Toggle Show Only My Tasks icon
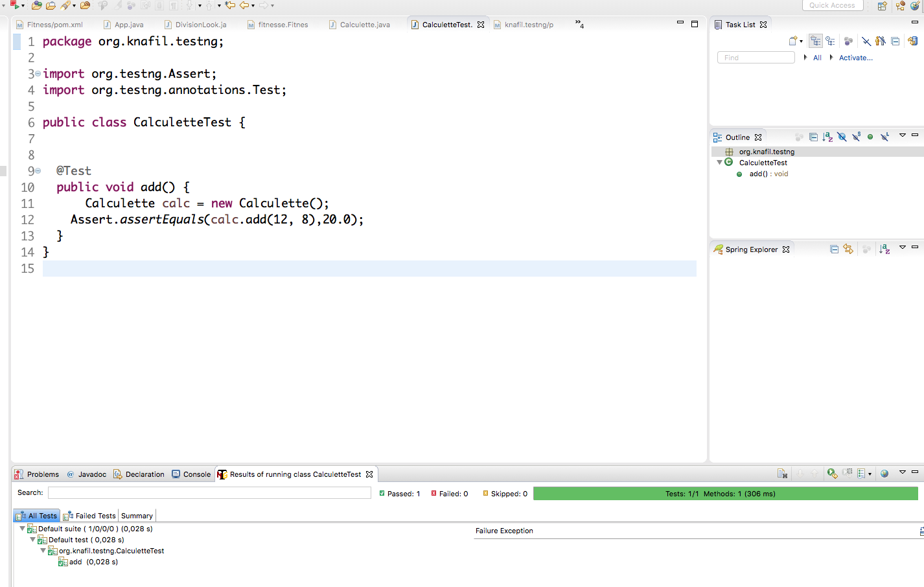This screenshot has height=587, width=924. click(880, 41)
